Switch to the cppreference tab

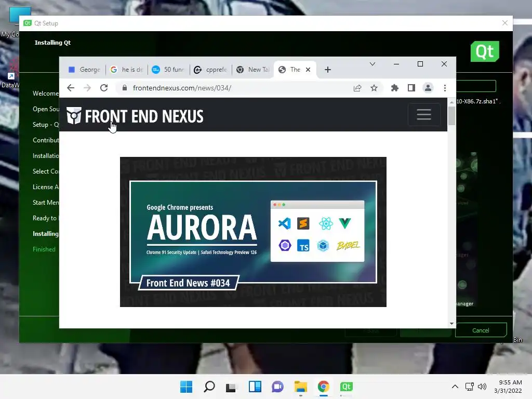click(211, 70)
